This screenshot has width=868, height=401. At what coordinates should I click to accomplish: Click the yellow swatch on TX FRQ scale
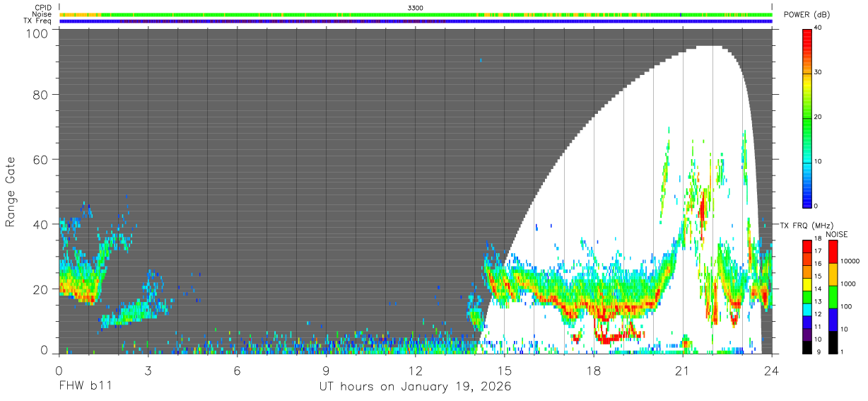(x=807, y=283)
